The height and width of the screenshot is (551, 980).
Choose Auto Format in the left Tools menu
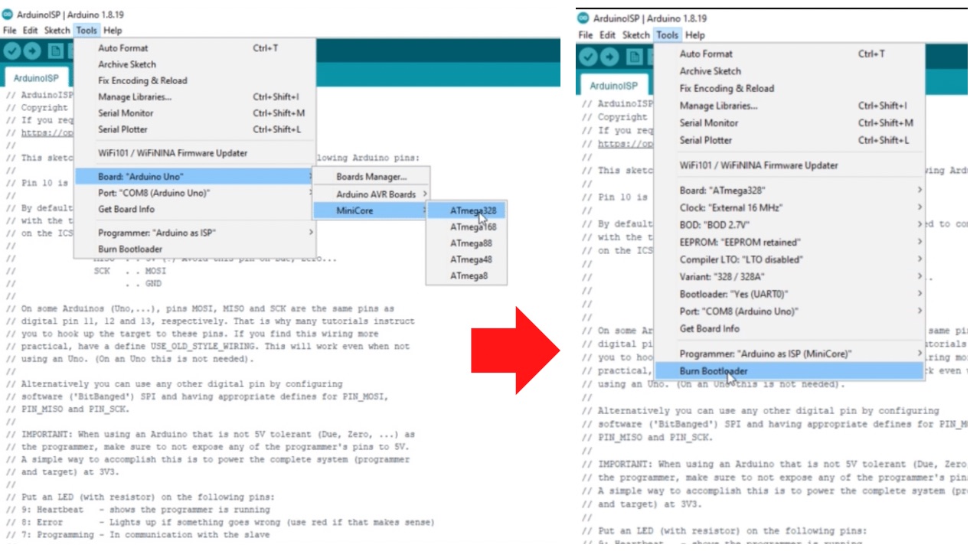click(x=194, y=48)
